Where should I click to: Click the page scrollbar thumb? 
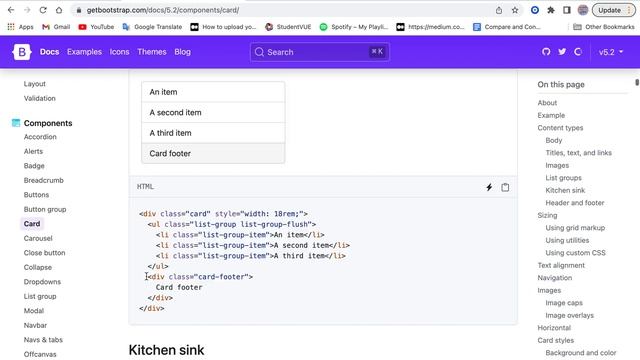click(637, 82)
